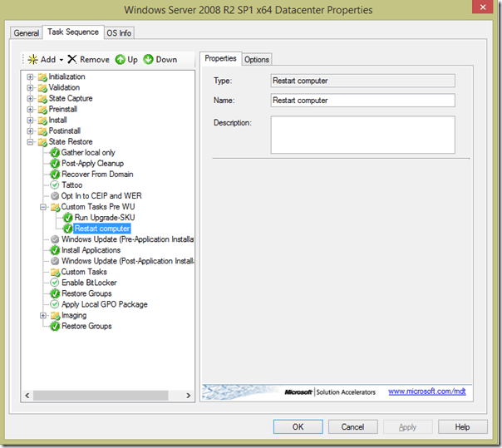Click the Remove X icon
This screenshot has width=502, height=448.
coord(72,60)
